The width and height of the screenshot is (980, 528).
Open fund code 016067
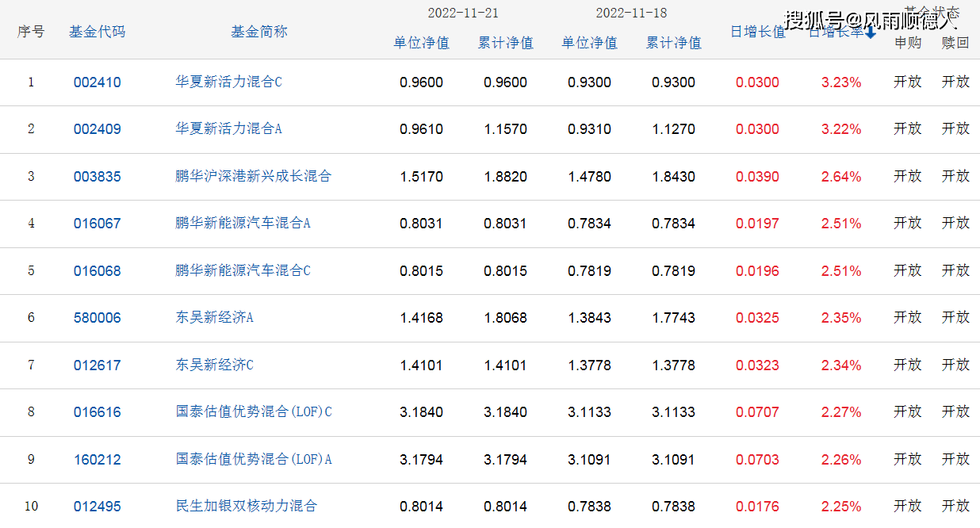click(98, 224)
